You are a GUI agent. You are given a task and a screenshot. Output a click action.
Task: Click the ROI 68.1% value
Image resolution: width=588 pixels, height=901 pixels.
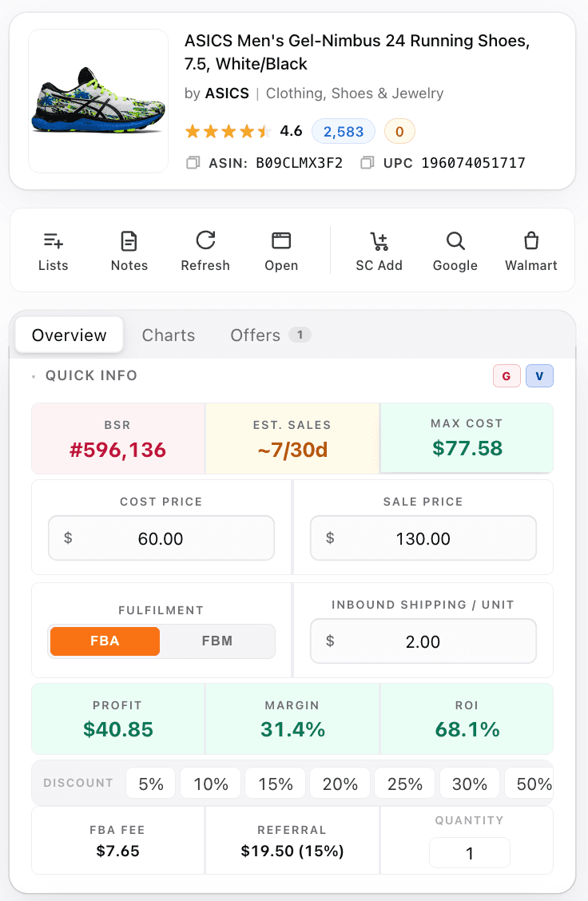[x=467, y=729]
